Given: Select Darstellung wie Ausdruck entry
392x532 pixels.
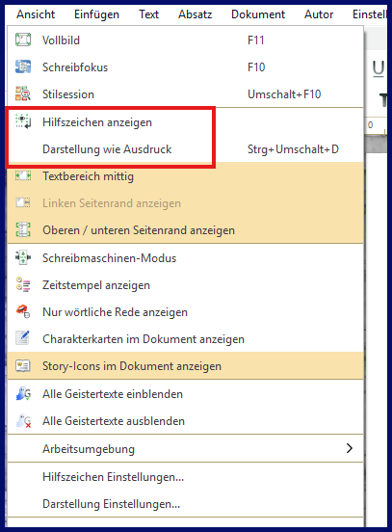Looking at the screenshot, I should pyautogui.click(x=185, y=149).
